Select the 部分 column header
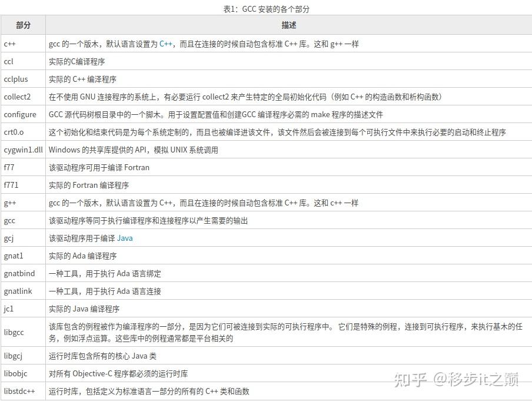The image size is (532, 401). coord(23,26)
